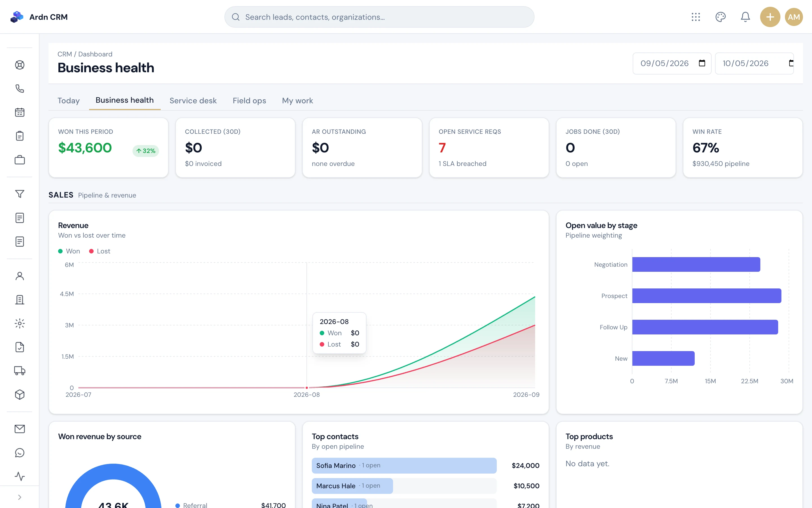Open the Jobs Done (30D) card
812x508 pixels.
click(x=616, y=148)
